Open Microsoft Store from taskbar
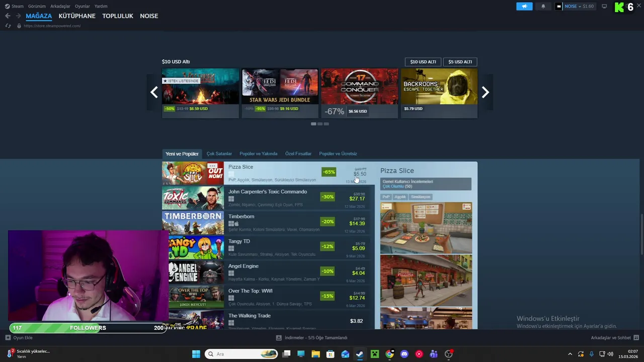Image resolution: width=644 pixels, height=362 pixels. coord(331,354)
